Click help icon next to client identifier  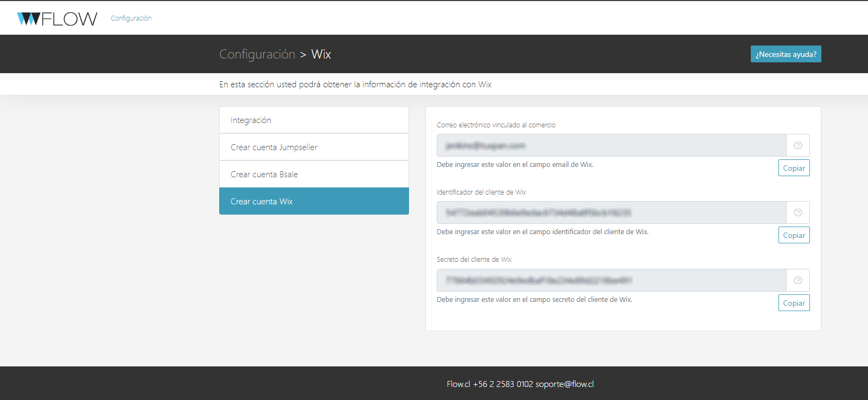tap(798, 212)
